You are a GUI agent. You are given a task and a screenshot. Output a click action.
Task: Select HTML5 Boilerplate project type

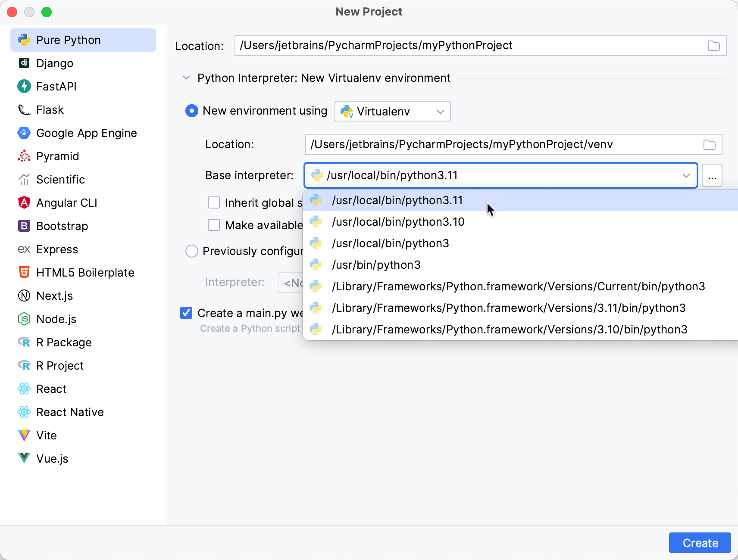coord(83,273)
